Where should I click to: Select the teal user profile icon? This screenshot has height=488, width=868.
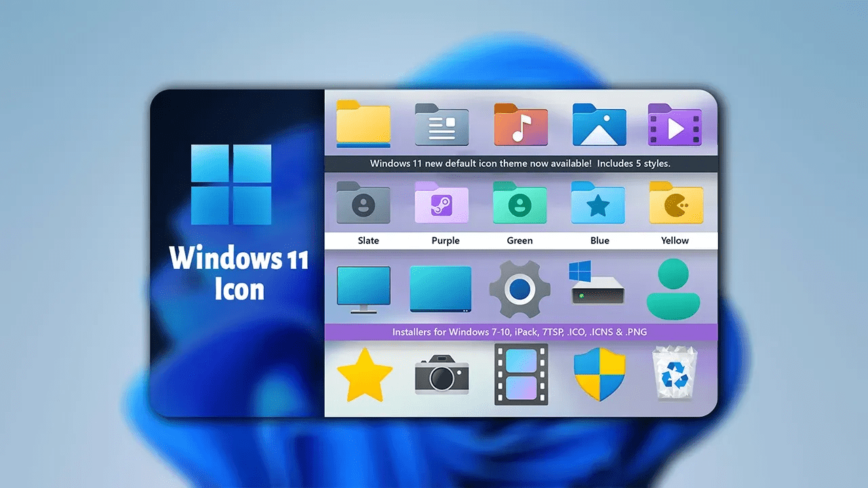pyautogui.click(x=675, y=288)
